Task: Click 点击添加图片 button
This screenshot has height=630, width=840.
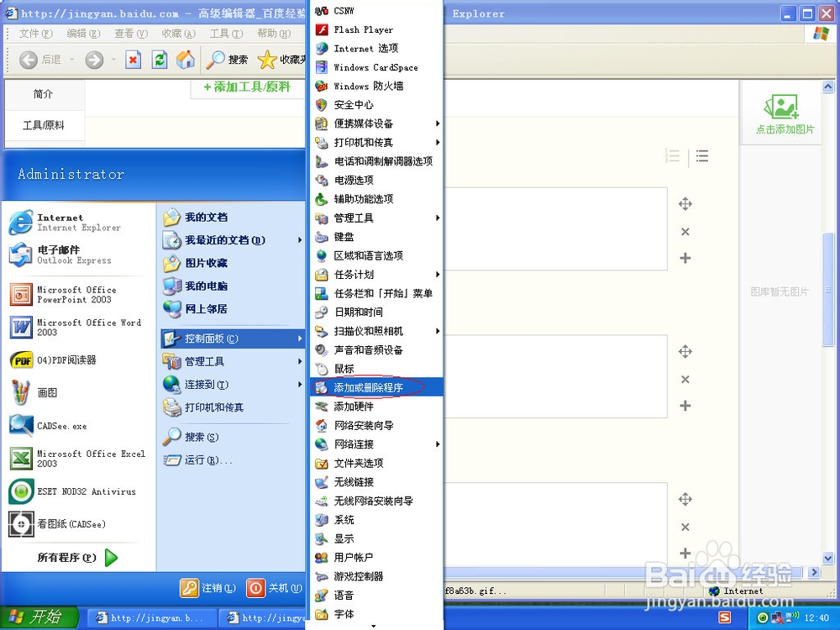Action: coord(785,114)
